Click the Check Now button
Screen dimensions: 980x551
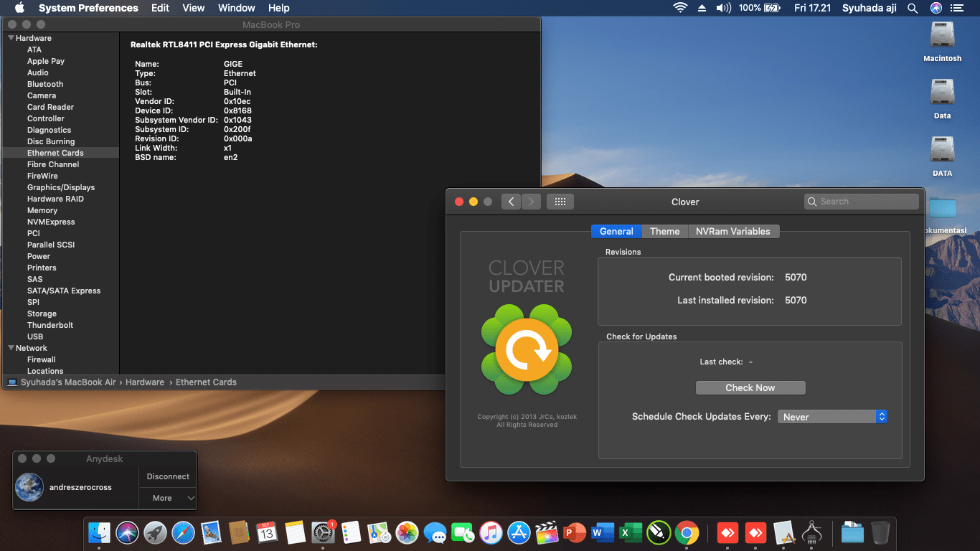click(750, 387)
